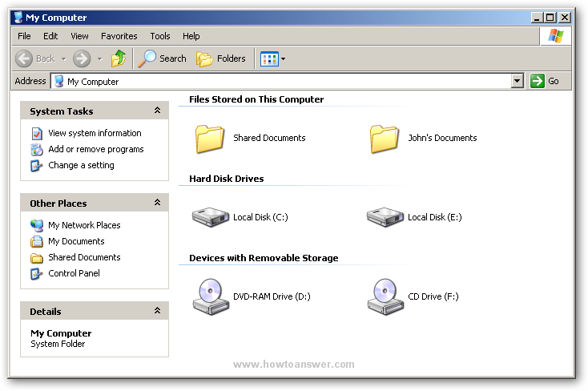Open Back history dropdown arrow
Viewport: 588px width, 391px height.
tap(64, 59)
